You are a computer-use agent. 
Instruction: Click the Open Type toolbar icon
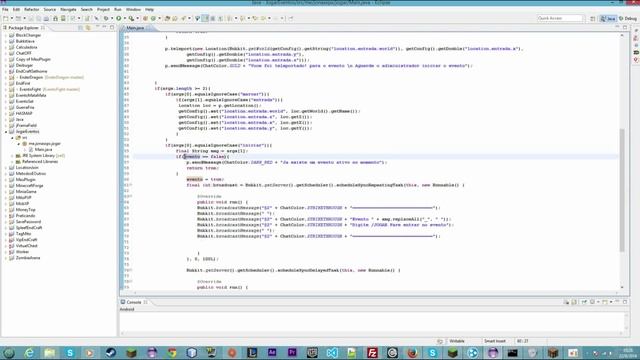pos(167,18)
